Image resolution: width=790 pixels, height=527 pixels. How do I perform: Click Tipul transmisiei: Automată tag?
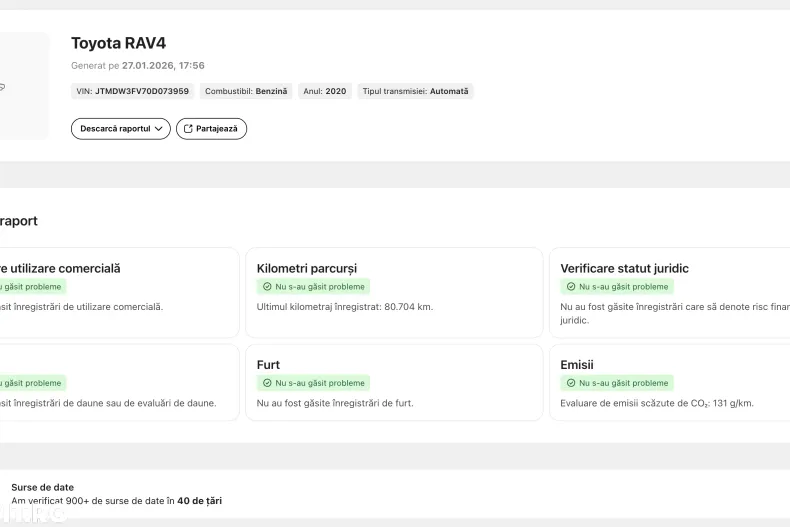415,91
